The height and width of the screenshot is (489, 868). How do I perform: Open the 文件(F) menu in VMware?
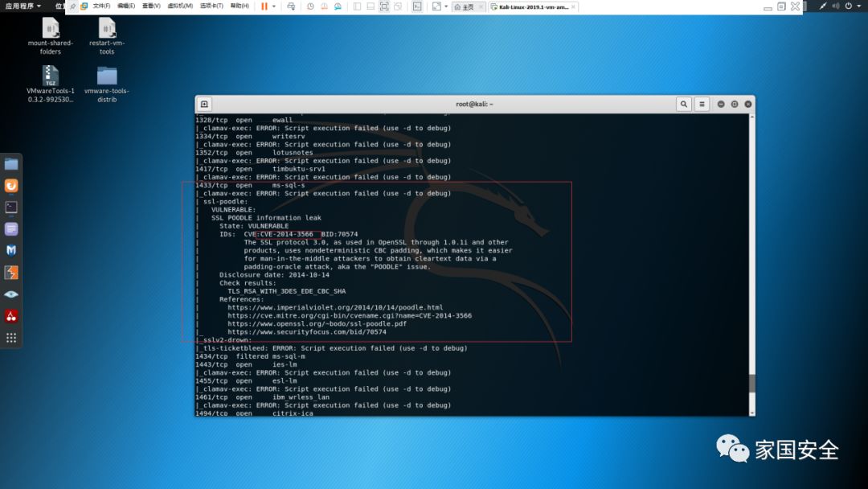point(101,6)
